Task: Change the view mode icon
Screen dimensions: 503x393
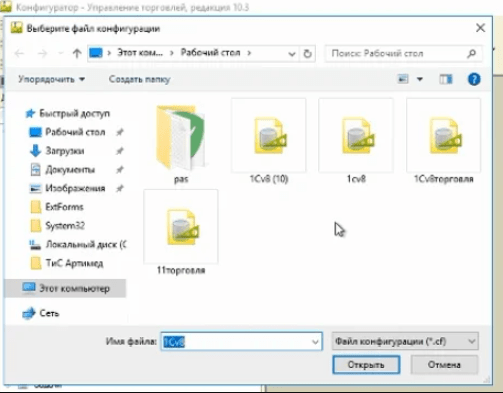Action: coord(403,79)
